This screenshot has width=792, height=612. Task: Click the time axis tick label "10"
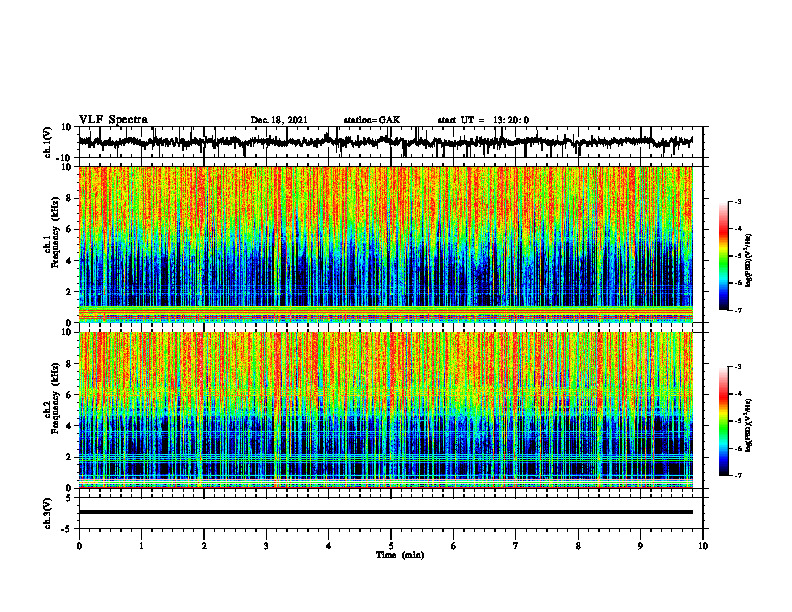click(703, 546)
